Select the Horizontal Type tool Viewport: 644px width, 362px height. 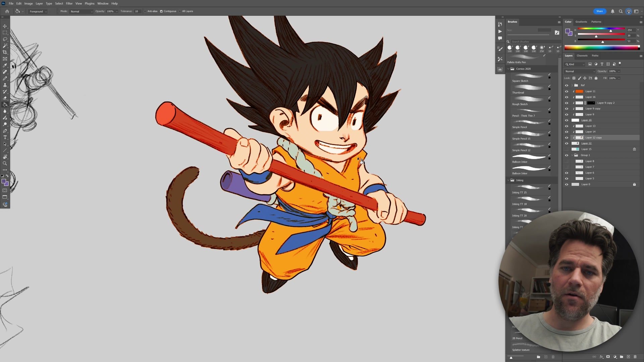5,137
